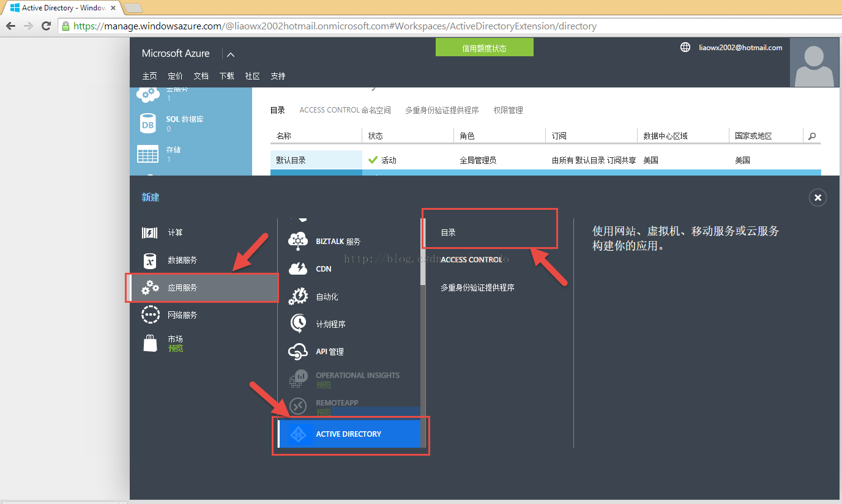Screen dimensions: 842x504
Task: Select the Automation gear icon
Action: (298, 296)
